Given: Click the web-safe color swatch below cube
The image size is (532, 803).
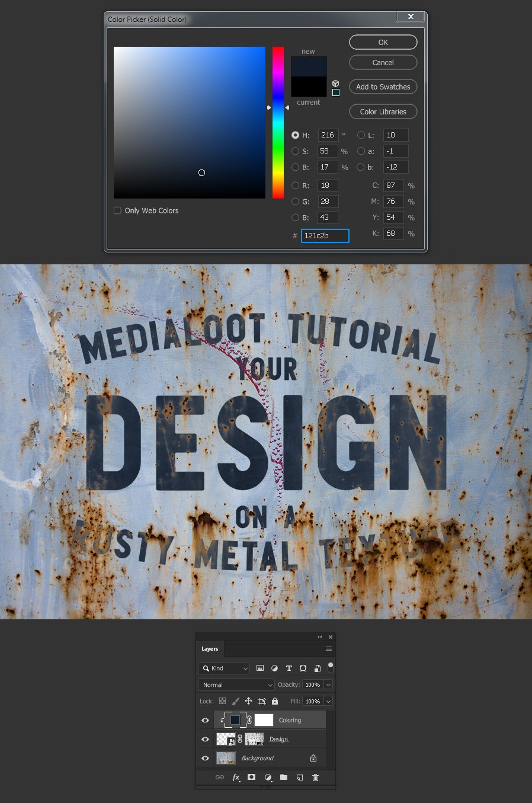Looking at the screenshot, I should [336, 92].
